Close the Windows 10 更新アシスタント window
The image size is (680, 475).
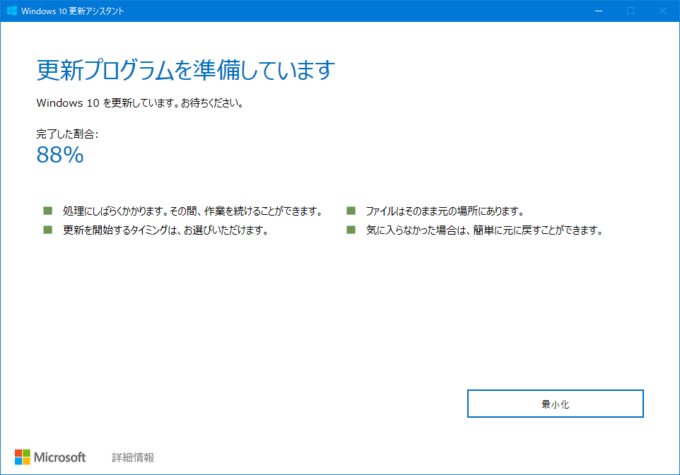[x=663, y=11]
